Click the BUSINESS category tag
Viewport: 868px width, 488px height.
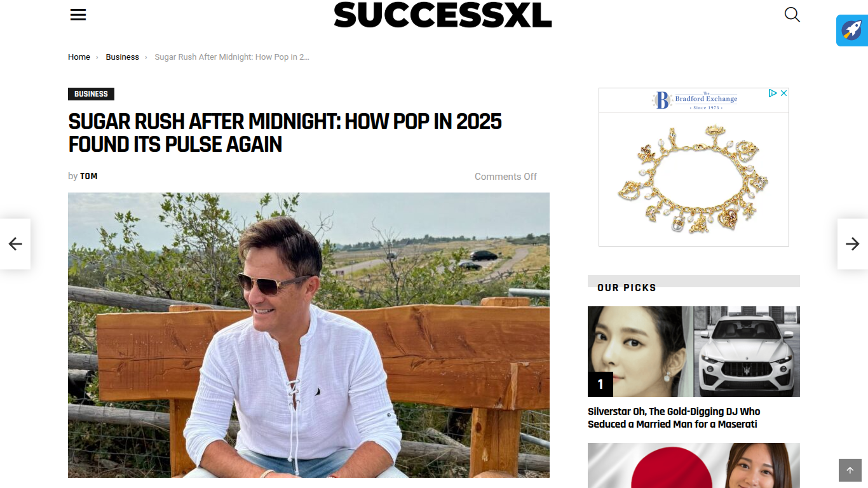[91, 94]
